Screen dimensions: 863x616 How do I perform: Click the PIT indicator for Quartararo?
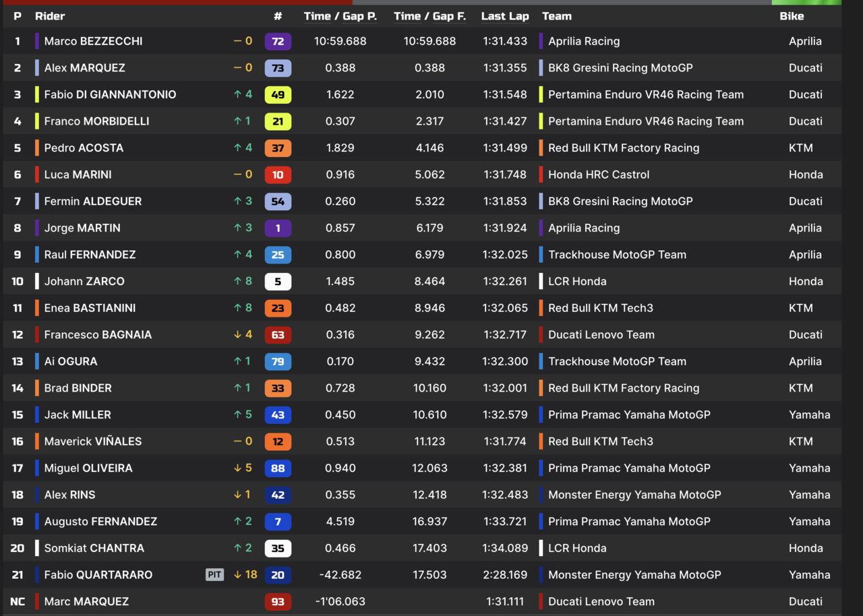[x=214, y=575]
